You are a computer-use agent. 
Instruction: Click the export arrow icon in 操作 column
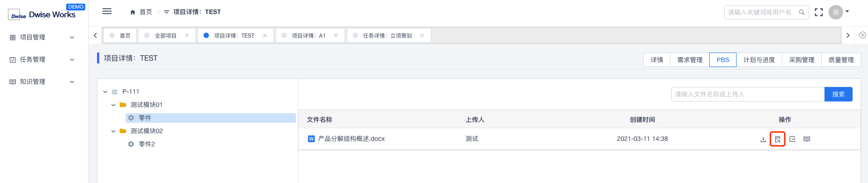pos(792,139)
